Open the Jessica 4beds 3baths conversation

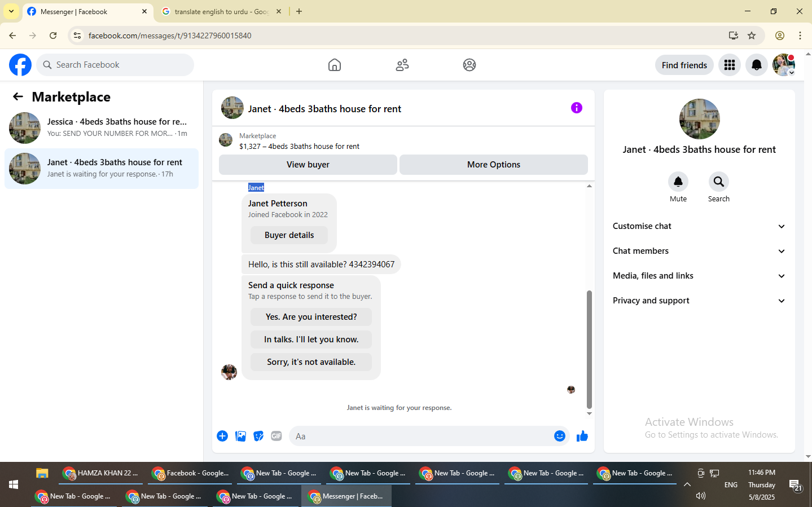click(102, 128)
